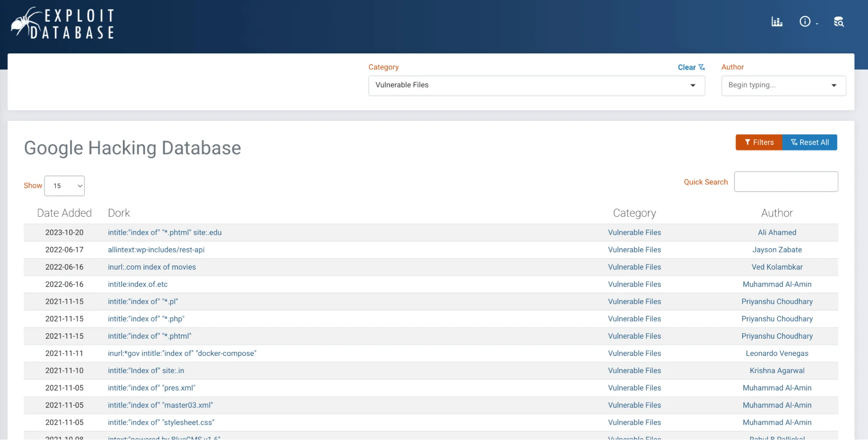Click the Reset All button
Viewport: 868px width, 440px height.
(x=809, y=142)
